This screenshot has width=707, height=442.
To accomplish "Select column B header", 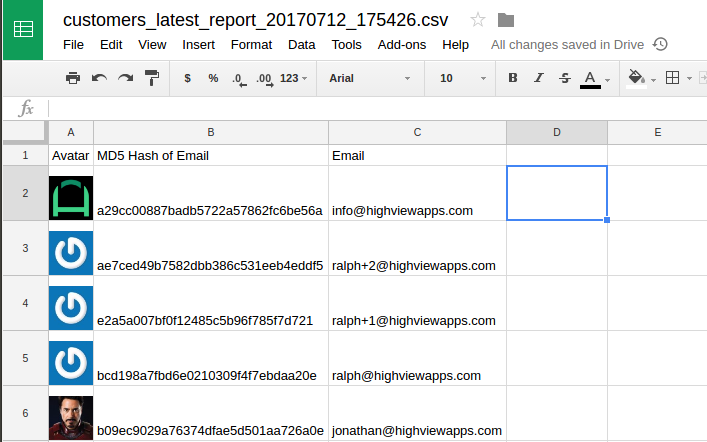I will tap(210, 132).
